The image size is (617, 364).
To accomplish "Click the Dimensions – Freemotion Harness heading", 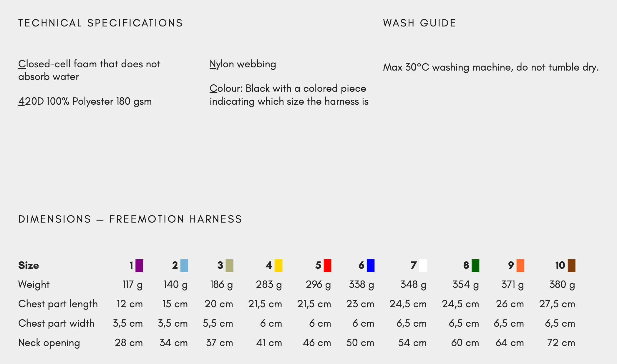I will point(130,219).
